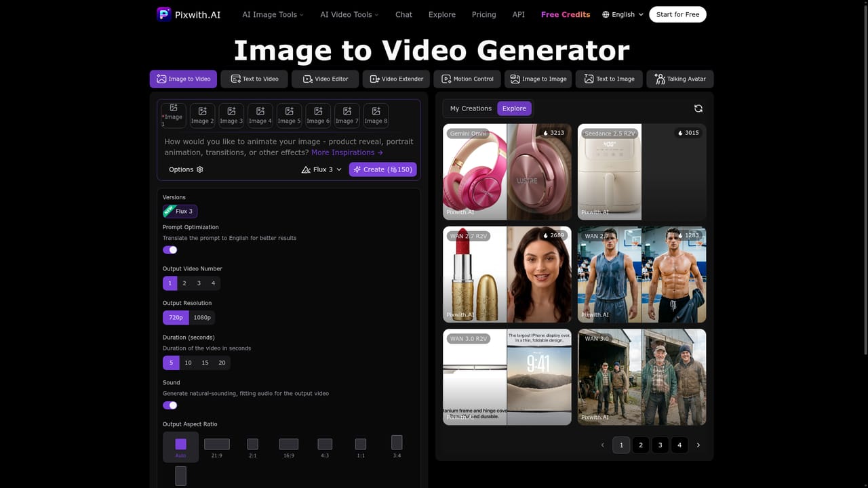Toggle the Sound switch off

coord(170,405)
